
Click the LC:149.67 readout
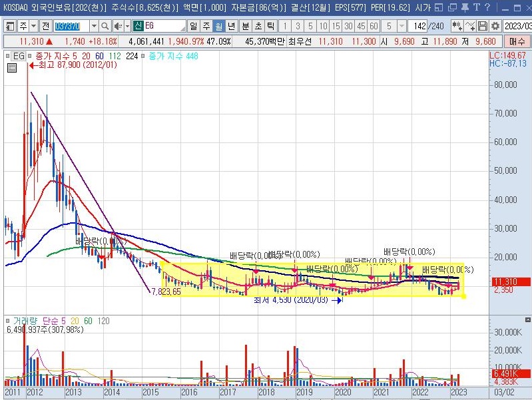pyautogui.click(x=507, y=55)
